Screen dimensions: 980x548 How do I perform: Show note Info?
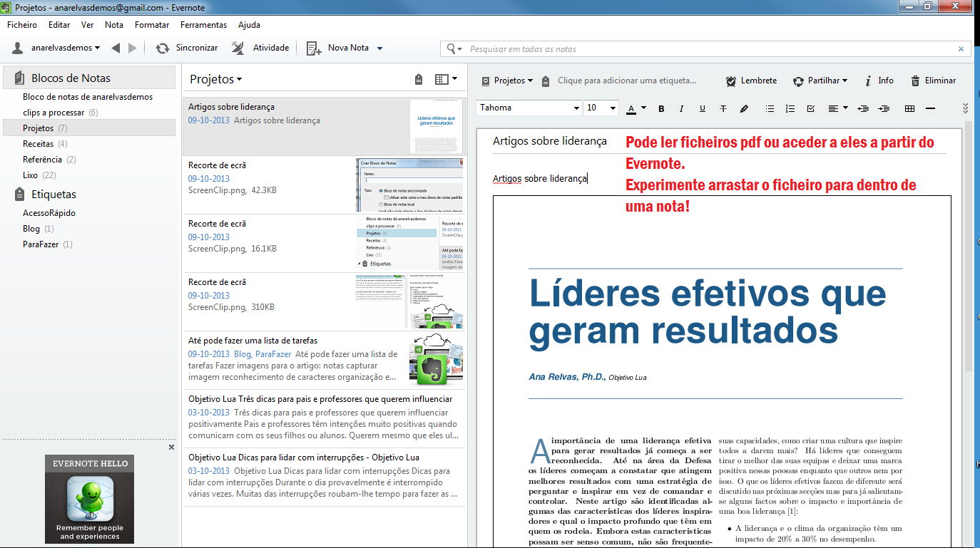pos(878,81)
